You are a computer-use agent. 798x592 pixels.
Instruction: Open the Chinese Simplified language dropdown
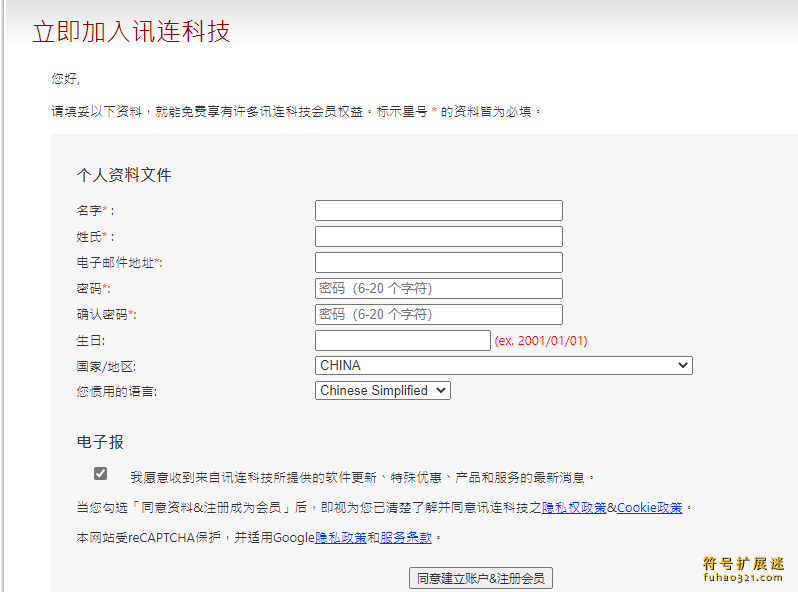pyautogui.click(x=383, y=390)
